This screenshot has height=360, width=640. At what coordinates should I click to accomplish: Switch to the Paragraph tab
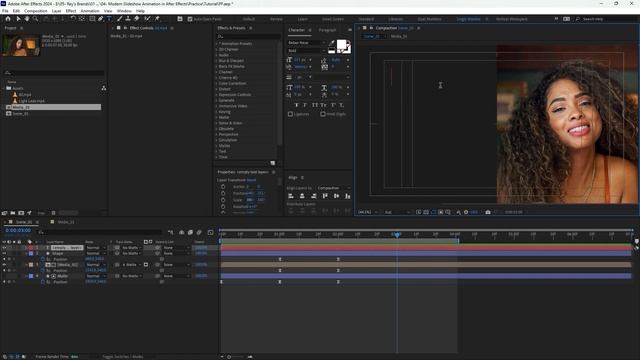point(327,30)
